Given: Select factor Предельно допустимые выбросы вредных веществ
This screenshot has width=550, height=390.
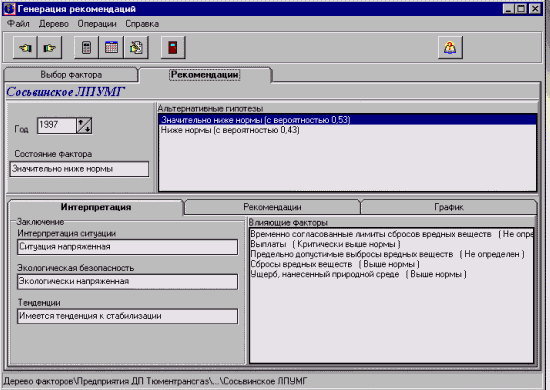Looking at the screenshot, I should [391, 254].
